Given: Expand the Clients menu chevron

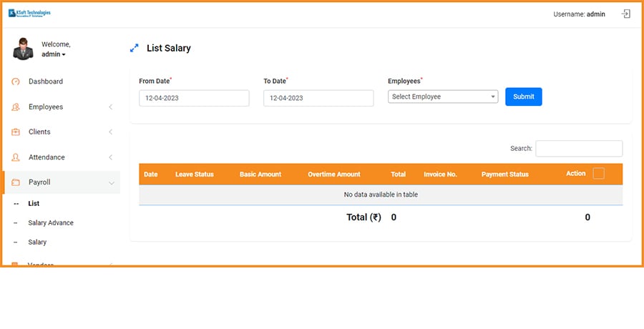Looking at the screenshot, I should [110, 132].
